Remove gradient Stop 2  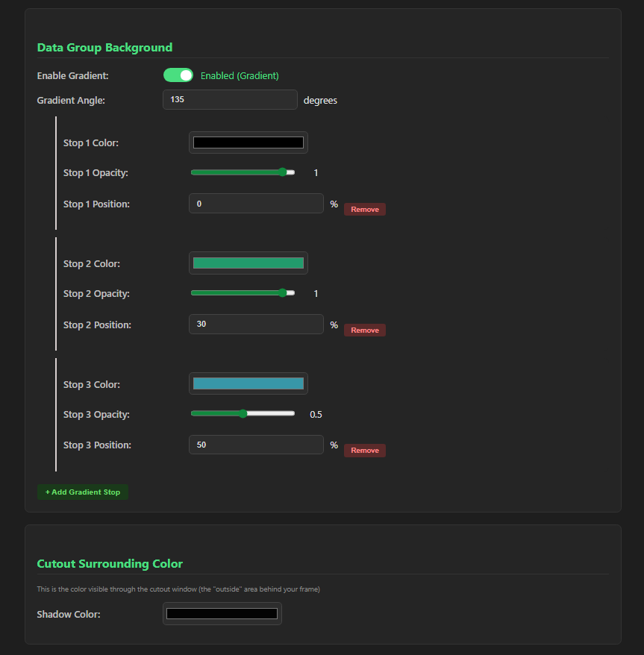(x=364, y=330)
